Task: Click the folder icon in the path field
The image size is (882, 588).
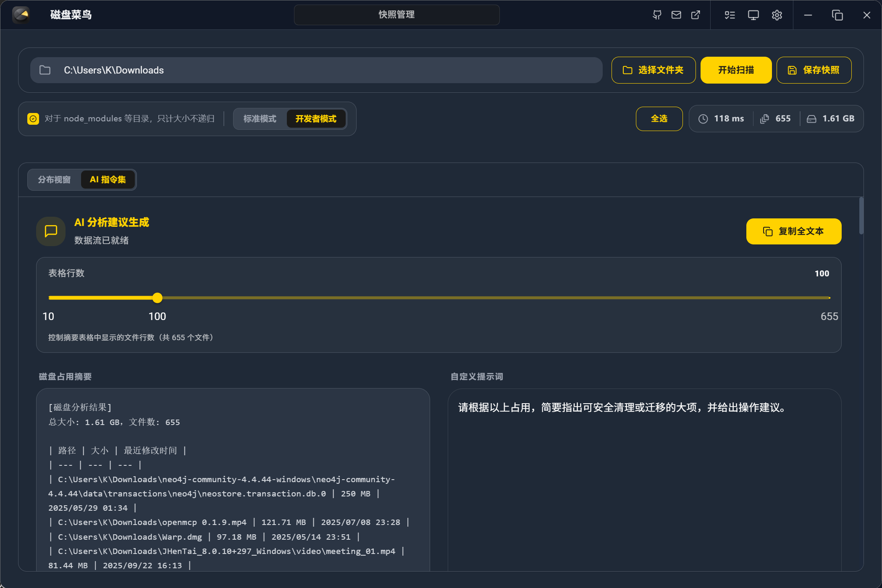Action: tap(45, 70)
